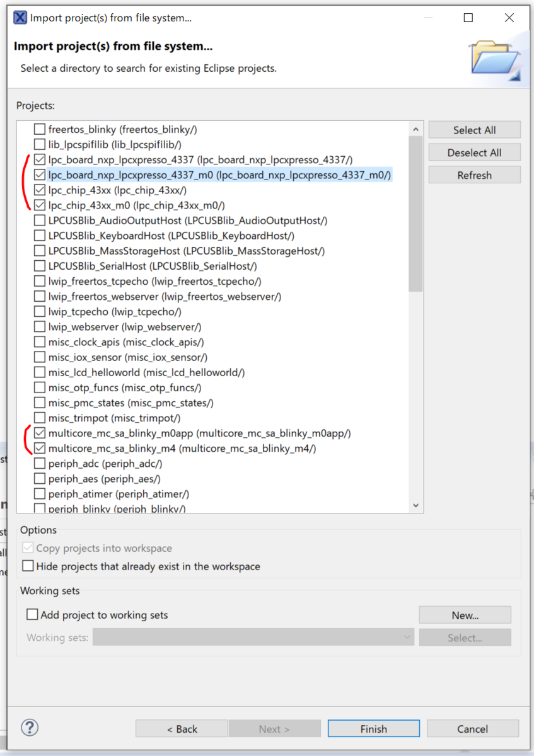534x756 pixels.
Task: Check misc_lcd_helloworld checkbox
Action: (x=40, y=372)
